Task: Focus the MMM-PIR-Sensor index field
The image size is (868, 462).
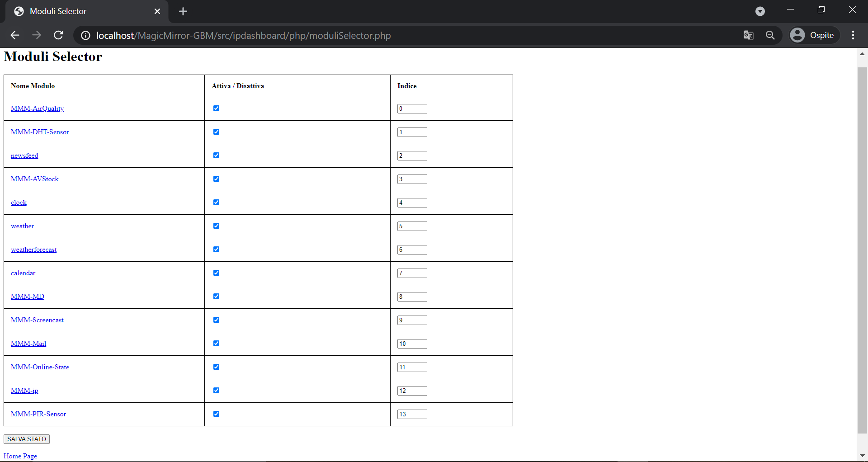Action: coord(412,414)
